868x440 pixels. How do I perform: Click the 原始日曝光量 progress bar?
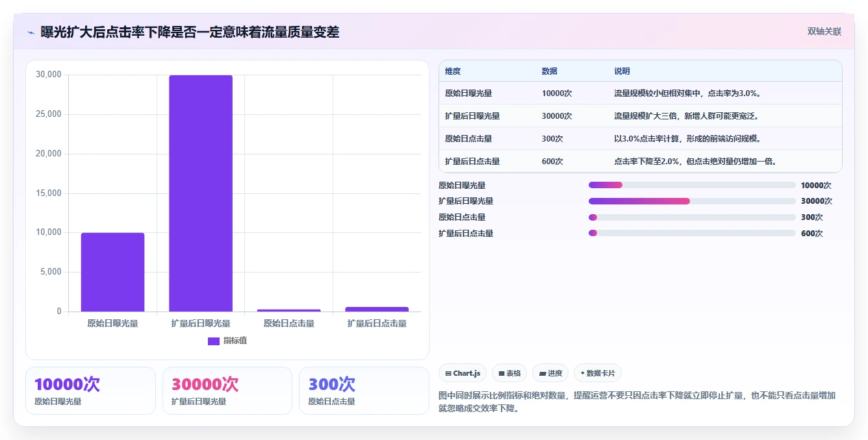(x=692, y=185)
